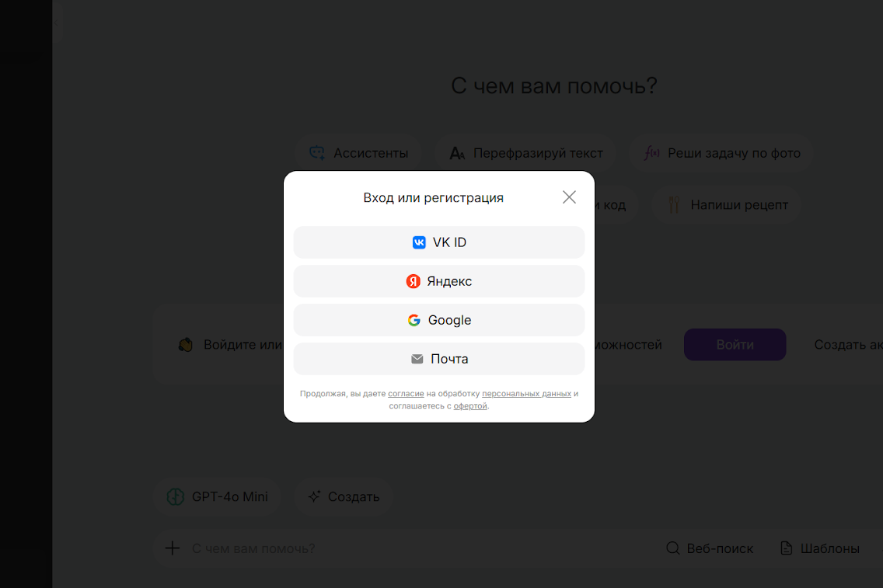Select the Реши задачу по фото suggestion
The width and height of the screenshot is (883, 588).
pos(721,153)
